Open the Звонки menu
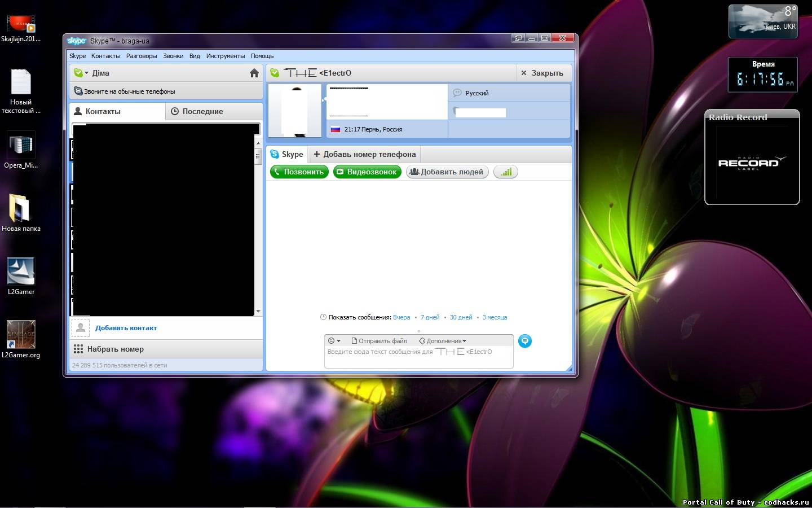 [173, 56]
